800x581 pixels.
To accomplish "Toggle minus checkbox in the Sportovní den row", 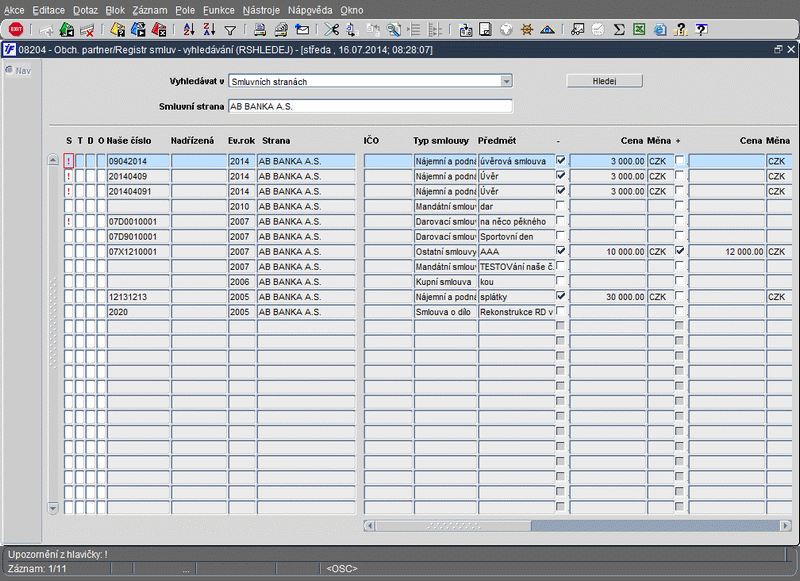I will (561, 236).
